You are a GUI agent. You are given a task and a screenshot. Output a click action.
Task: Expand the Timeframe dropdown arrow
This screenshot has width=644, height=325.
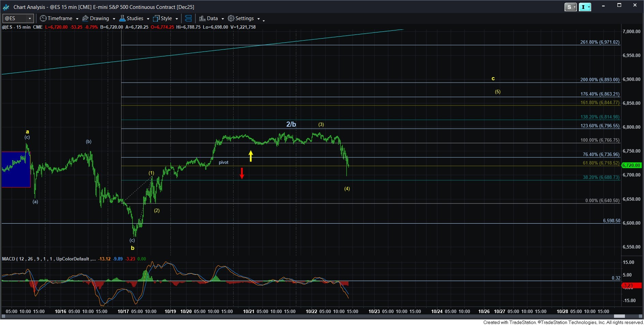pos(77,19)
